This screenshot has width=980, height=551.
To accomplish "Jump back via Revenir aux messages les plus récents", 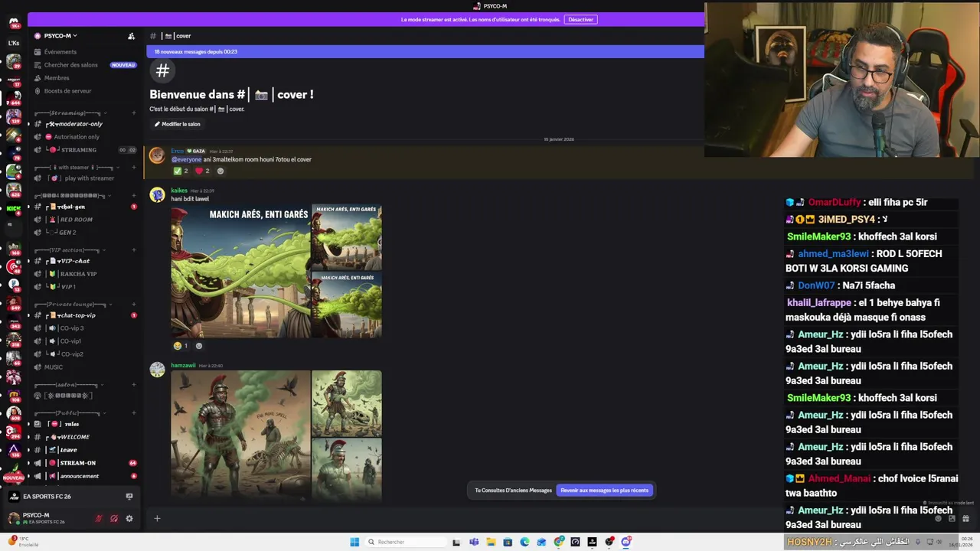I will click(x=604, y=491).
